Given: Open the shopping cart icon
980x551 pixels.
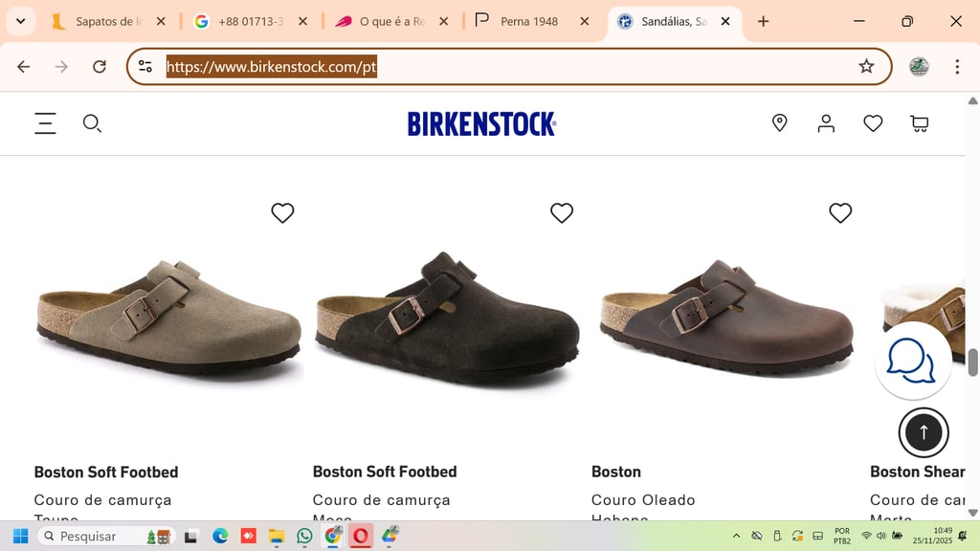Looking at the screenshot, I should click(920, 123).
